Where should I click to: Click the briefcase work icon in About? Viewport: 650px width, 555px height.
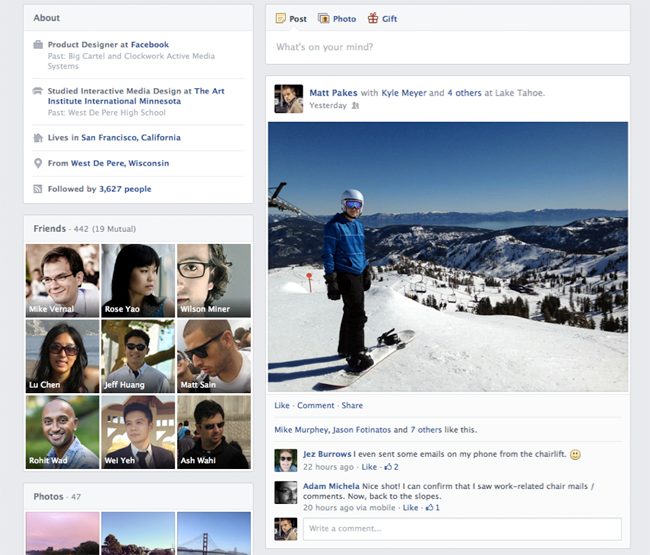(38, 44)
